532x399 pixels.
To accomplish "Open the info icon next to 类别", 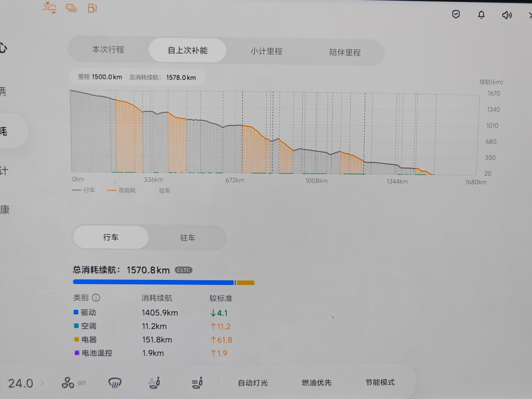I will click(x=96, y=298).
